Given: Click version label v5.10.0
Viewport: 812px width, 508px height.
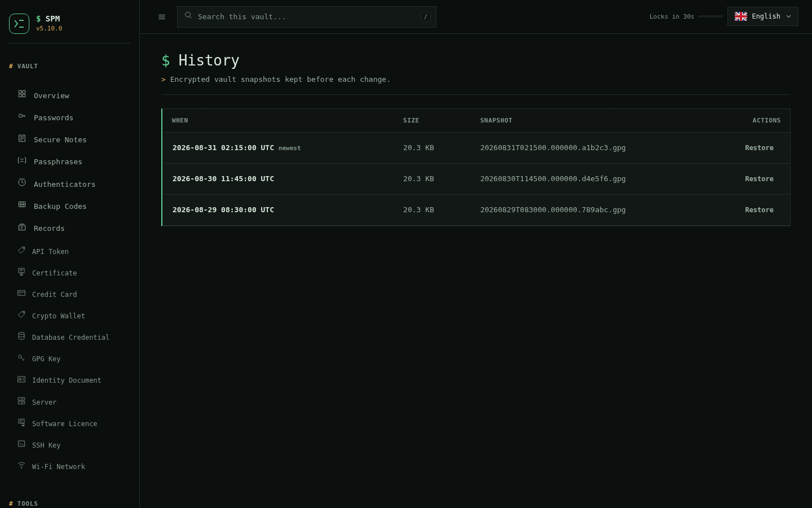Looking at the screenshot, I should click(x=49, y=28).
